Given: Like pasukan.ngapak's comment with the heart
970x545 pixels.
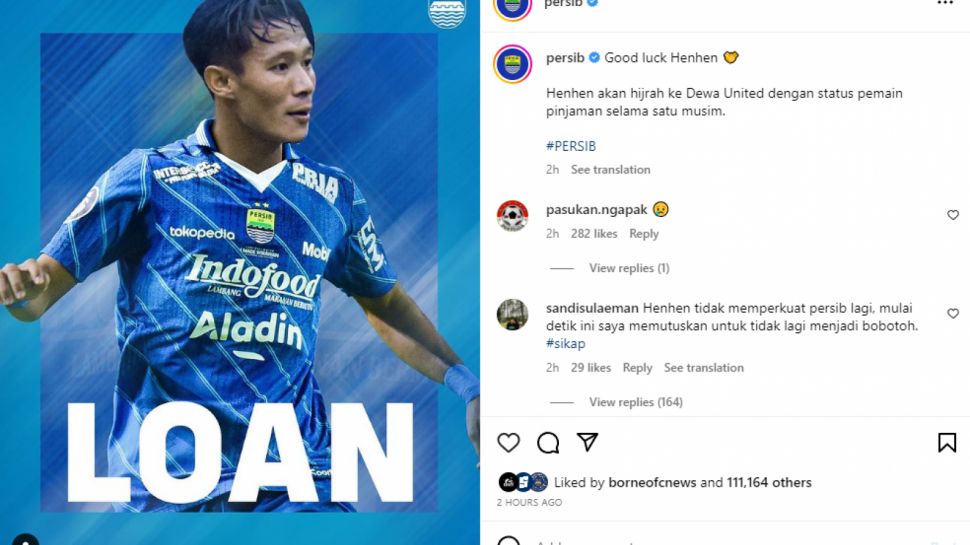Looking at the screenshot, I should pyautogui.click(x=953, y=215).
